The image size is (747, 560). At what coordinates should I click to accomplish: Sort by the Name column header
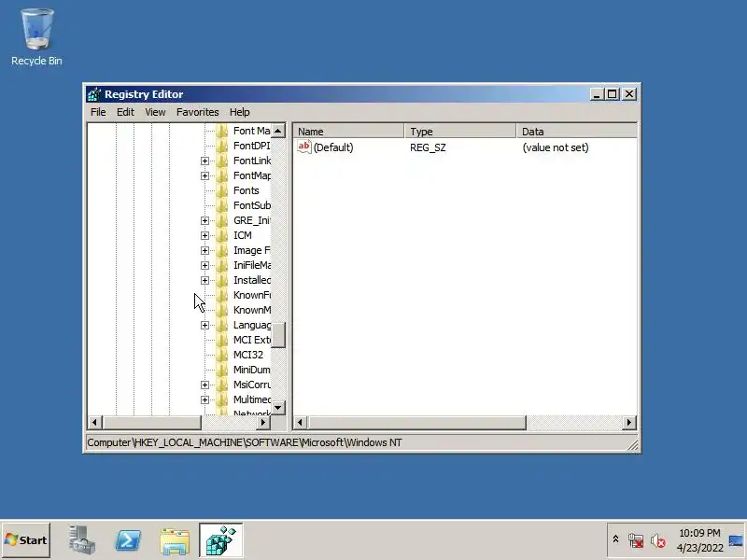pyautogui.click(x=348, y=131)
